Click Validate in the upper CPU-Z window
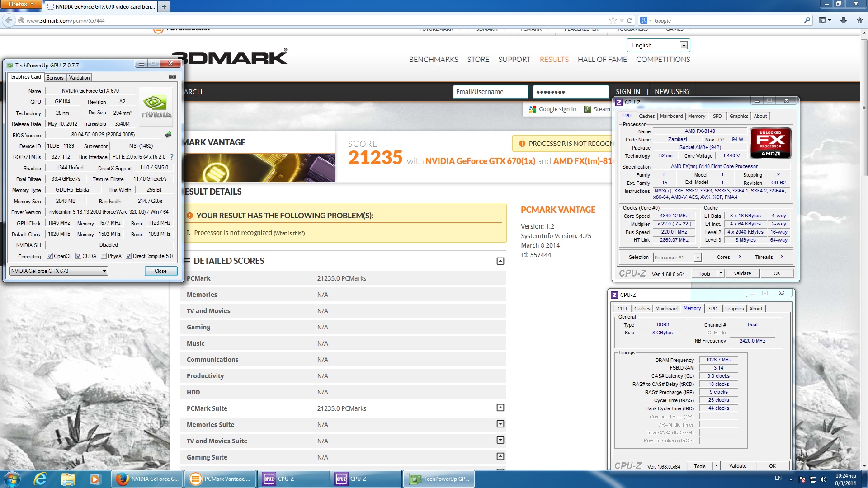The image size is (868, 488). pyautogui.click(x=742, y=273)
